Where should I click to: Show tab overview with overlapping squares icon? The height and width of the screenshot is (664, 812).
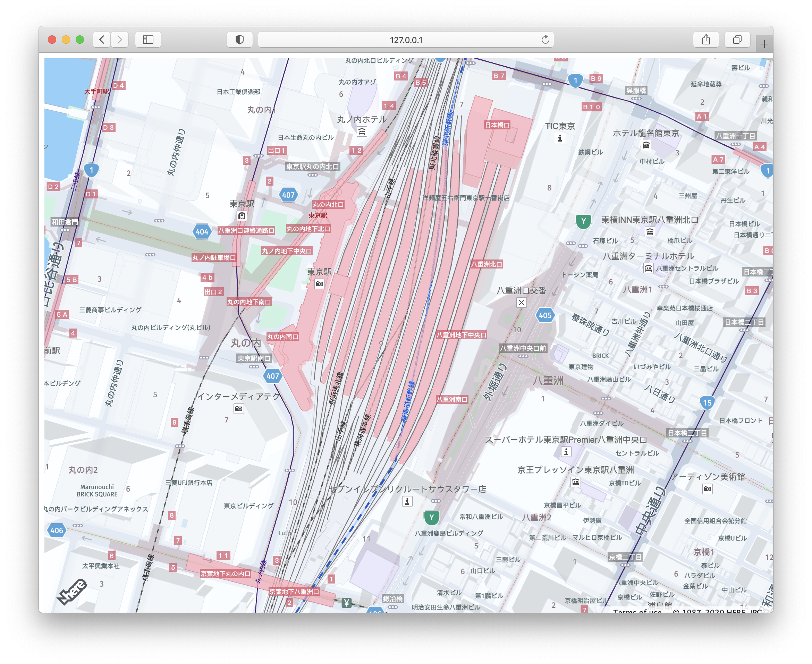point(737,40)
